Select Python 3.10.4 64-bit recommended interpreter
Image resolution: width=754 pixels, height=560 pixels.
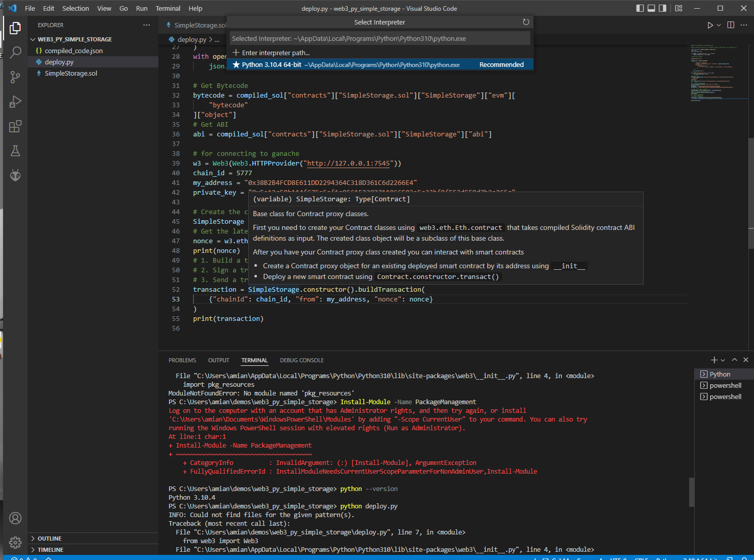click(380, 64)
